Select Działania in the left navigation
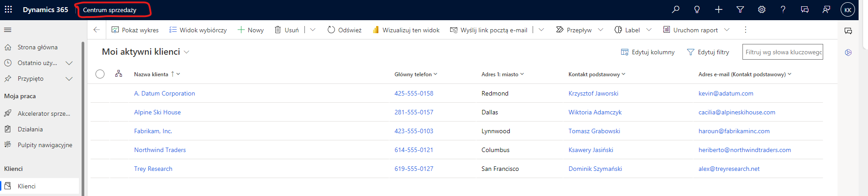 click(30, 129)
